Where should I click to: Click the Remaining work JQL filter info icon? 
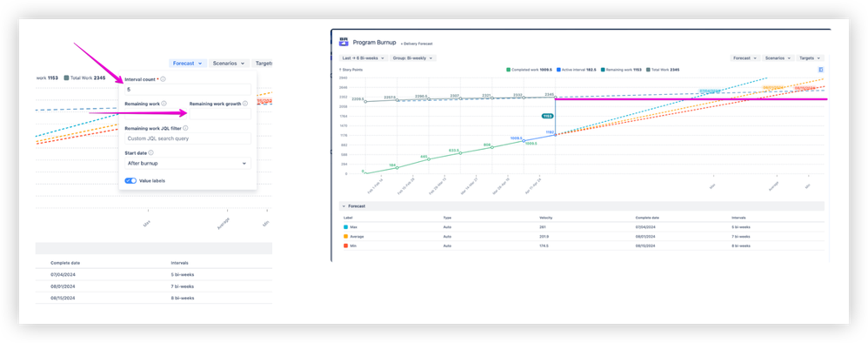185,128
